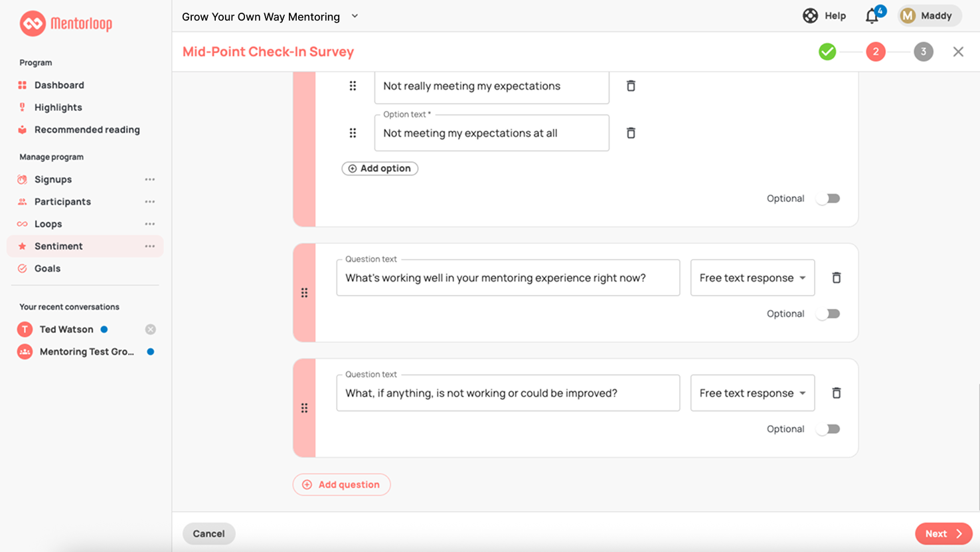The image size is (980, 552).
Task: Edit 'Not meeting my expectations at all' option text
Action: (491, 133)
